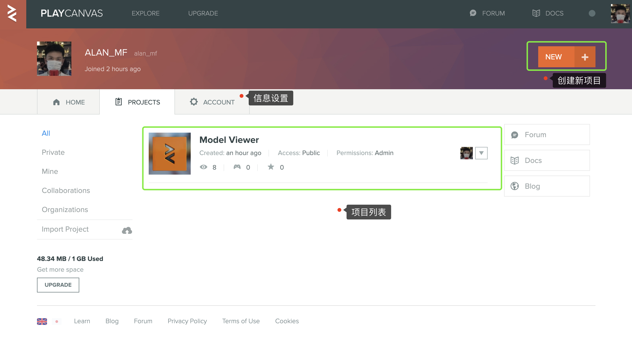Viewport: 632px width, 364px height.
Task: Select the Projects tab
Action: tap(137, 102)
